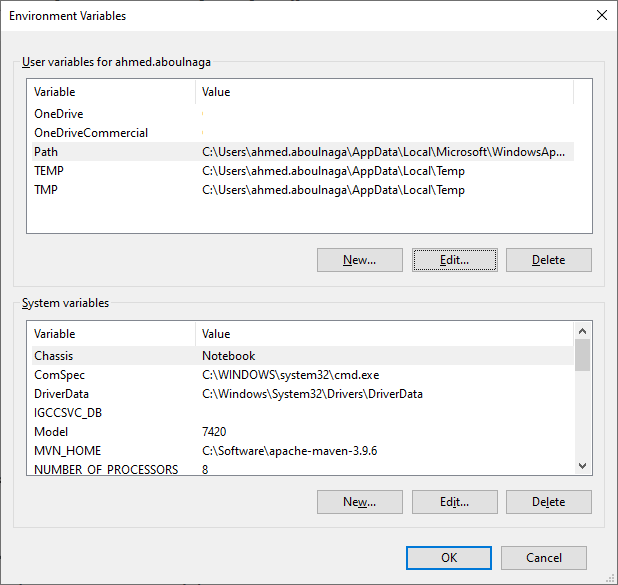Click New button under user variables
The width and height of the screenshot is (618, 585).
pyautogui.click(x=359, y=260)
